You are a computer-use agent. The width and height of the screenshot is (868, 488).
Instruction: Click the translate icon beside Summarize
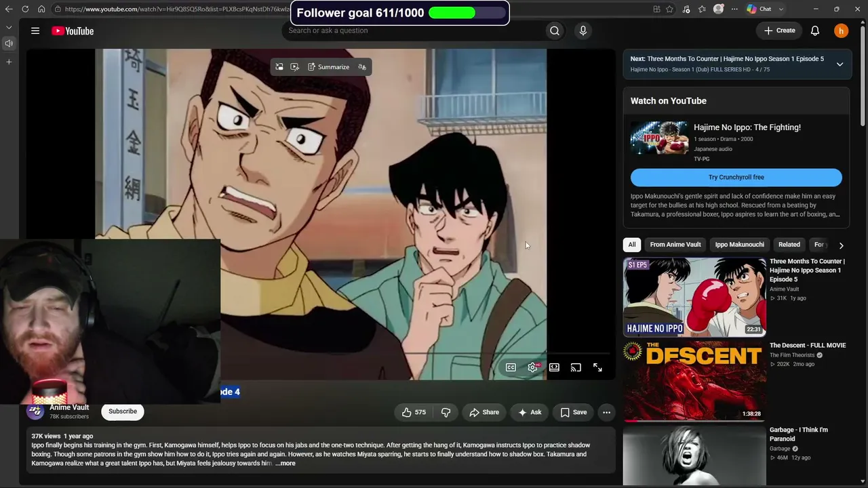pyautogui.click(x=362, y=67)
